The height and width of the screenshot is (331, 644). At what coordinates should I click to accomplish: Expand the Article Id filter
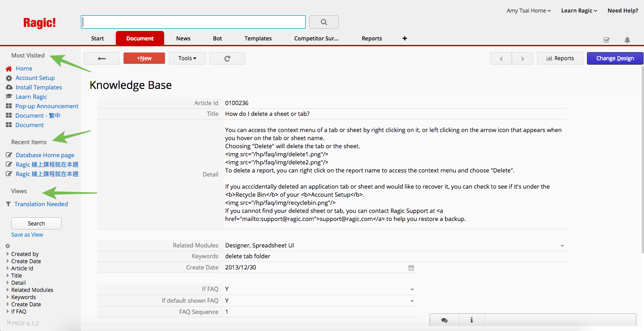8,268
